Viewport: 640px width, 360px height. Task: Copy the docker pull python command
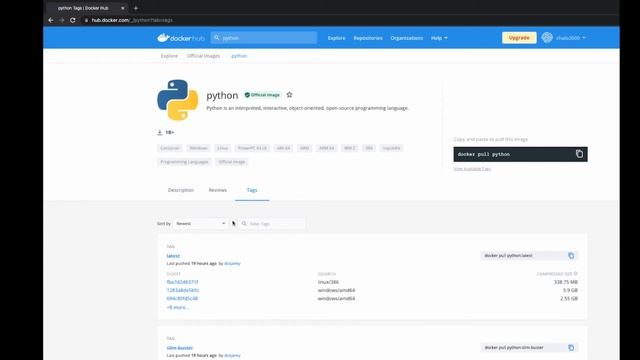coord(579,154)
